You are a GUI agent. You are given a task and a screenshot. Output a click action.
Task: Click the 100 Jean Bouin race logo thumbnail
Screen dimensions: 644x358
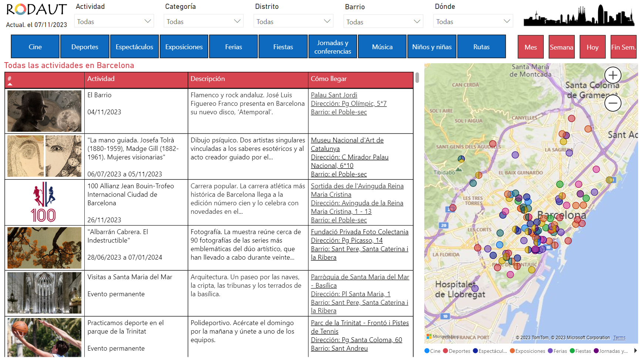(x=44, y=202)
